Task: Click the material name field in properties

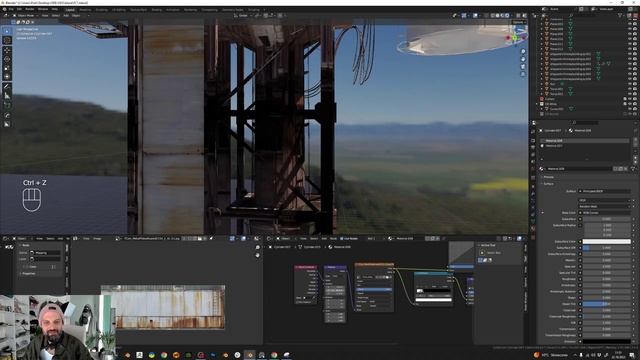Action: [x=579, y=169]
